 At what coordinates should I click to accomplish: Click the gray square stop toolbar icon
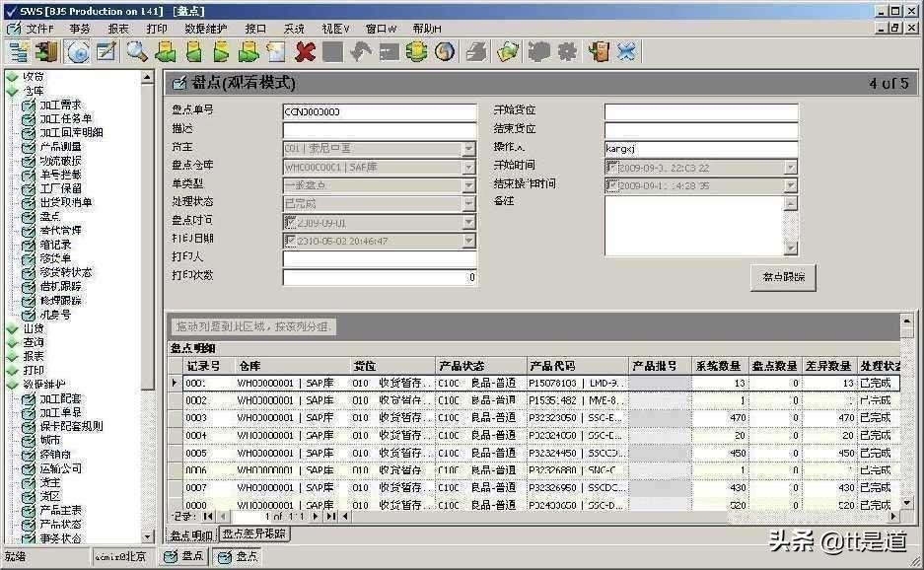[332, 52]
